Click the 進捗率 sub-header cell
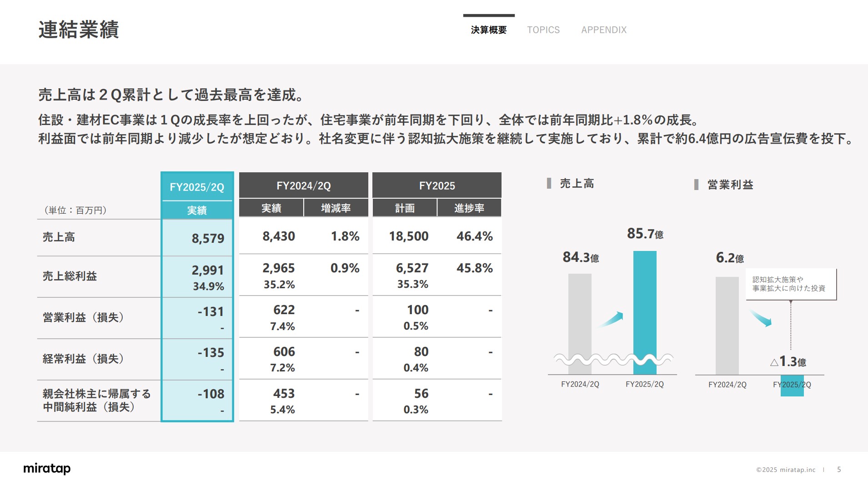Screen dimensions: 868x486 (x=469, y=208)
